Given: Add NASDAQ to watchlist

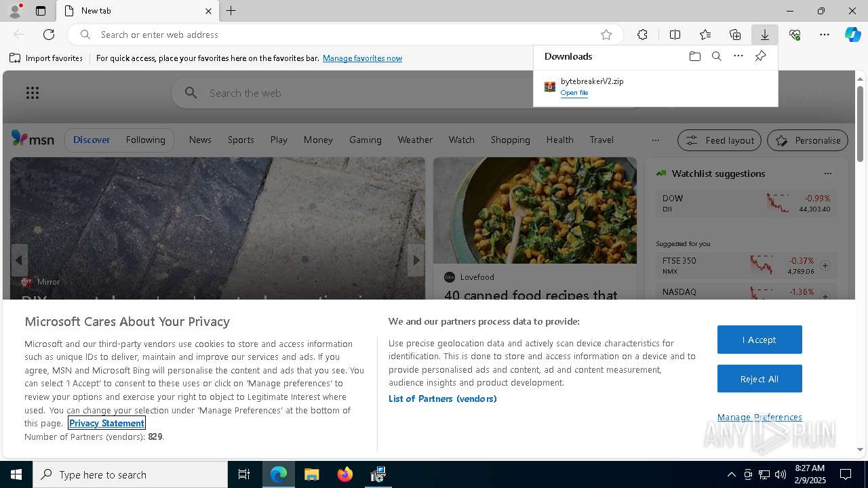Looking at the screenshot, I should pyautogui.click(x=825, y=296).
